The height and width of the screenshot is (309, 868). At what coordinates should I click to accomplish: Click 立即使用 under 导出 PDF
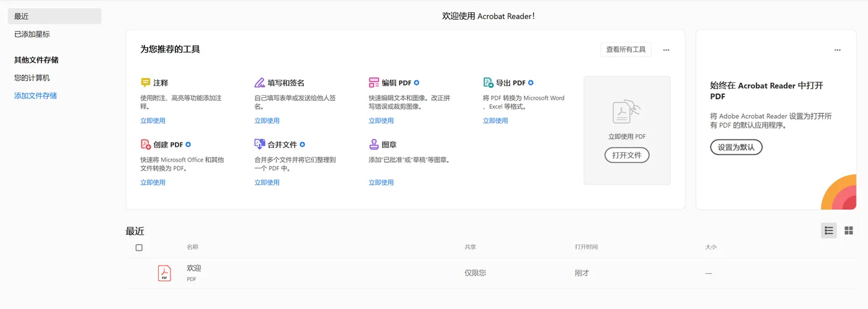pyautogui.click(x=495, y=121)
